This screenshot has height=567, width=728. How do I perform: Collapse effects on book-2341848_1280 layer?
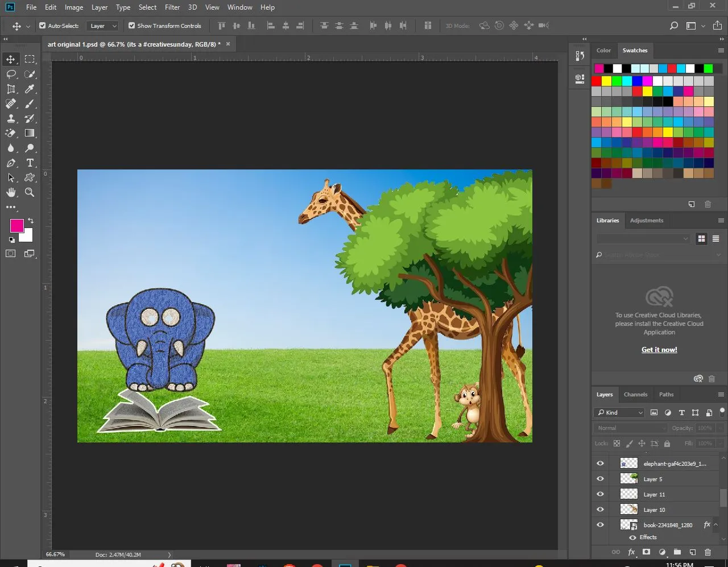click(715, 524)
